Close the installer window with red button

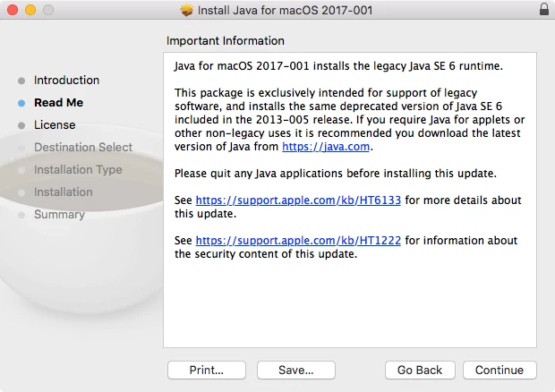[x=13, y=10]
